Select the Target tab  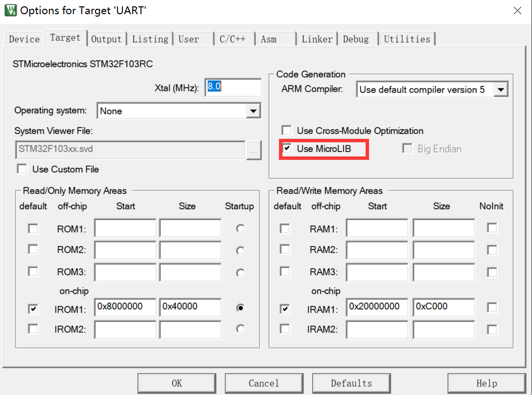pos(65,38)
